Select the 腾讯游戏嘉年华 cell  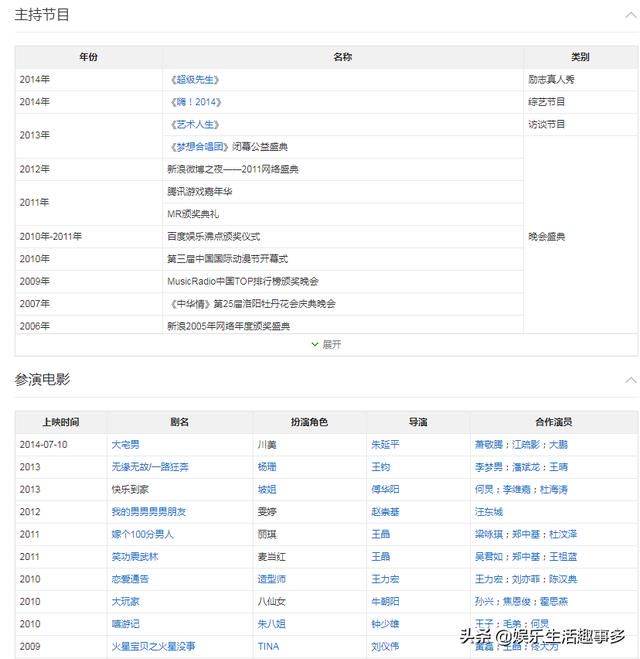point(343,192)
